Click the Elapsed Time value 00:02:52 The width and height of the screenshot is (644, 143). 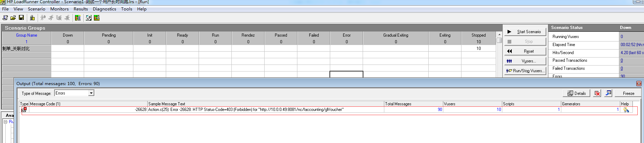632,45
